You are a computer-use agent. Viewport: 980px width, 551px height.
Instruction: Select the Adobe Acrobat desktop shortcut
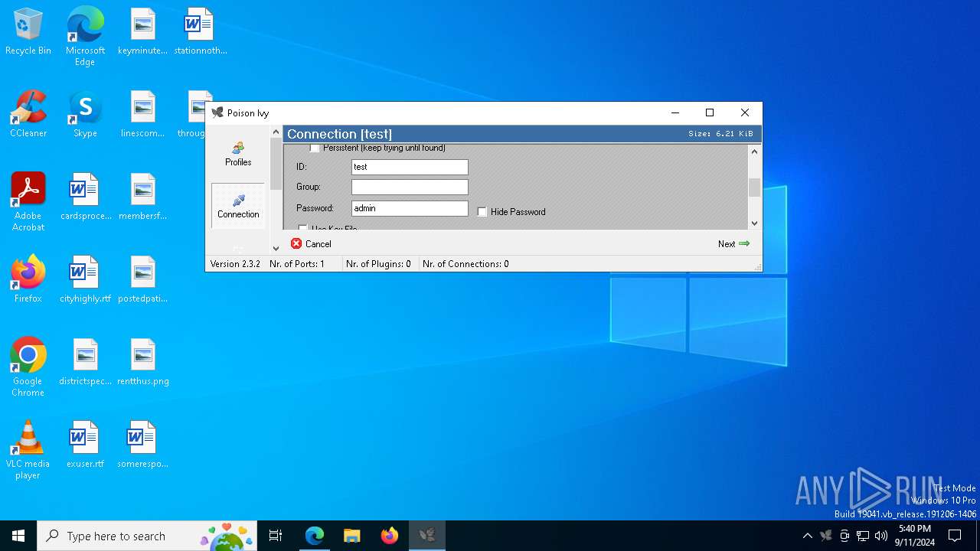[x=28, y=202]
